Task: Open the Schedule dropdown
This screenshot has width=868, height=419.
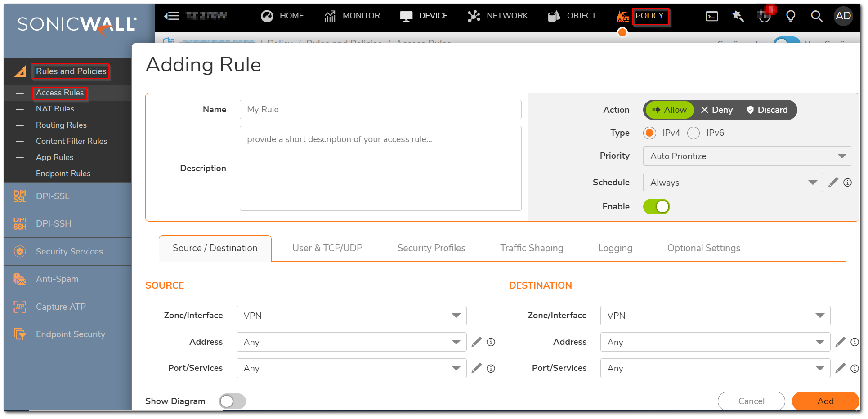Action: (733, 183)
